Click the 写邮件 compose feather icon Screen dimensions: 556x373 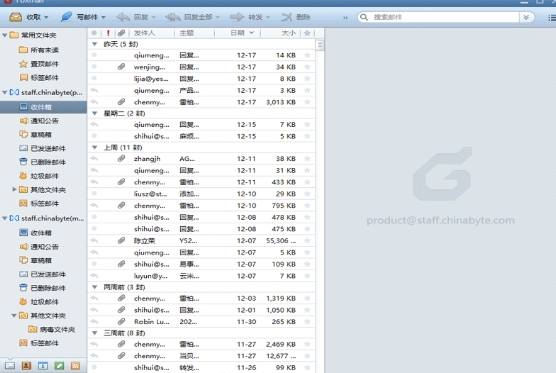coord(66,17)
